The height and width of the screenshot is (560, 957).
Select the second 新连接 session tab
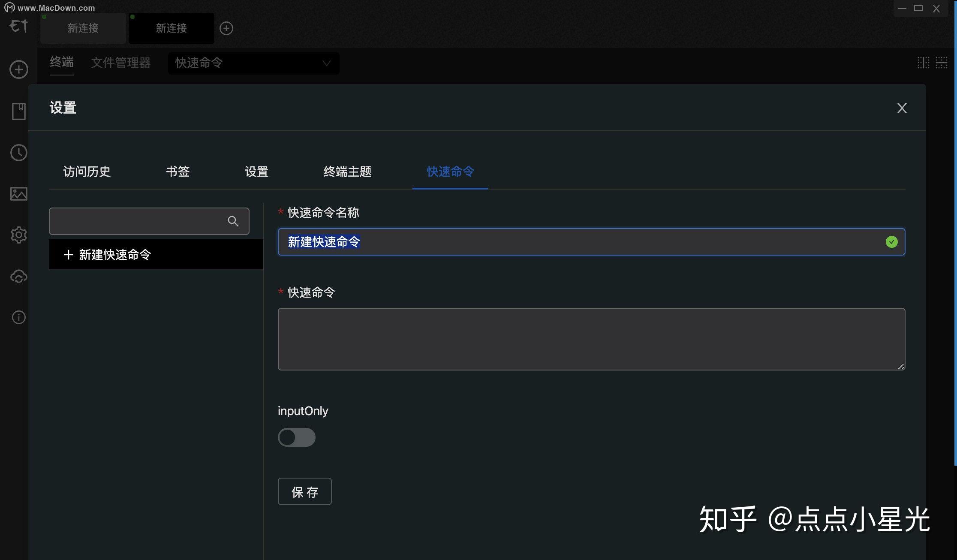172,28
